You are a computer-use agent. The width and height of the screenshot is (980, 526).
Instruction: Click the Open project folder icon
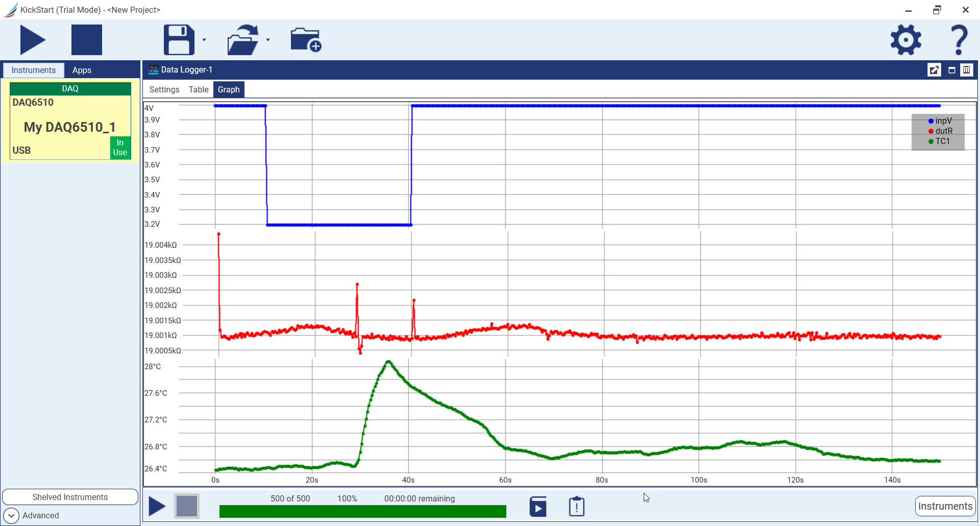pos(243,40)
